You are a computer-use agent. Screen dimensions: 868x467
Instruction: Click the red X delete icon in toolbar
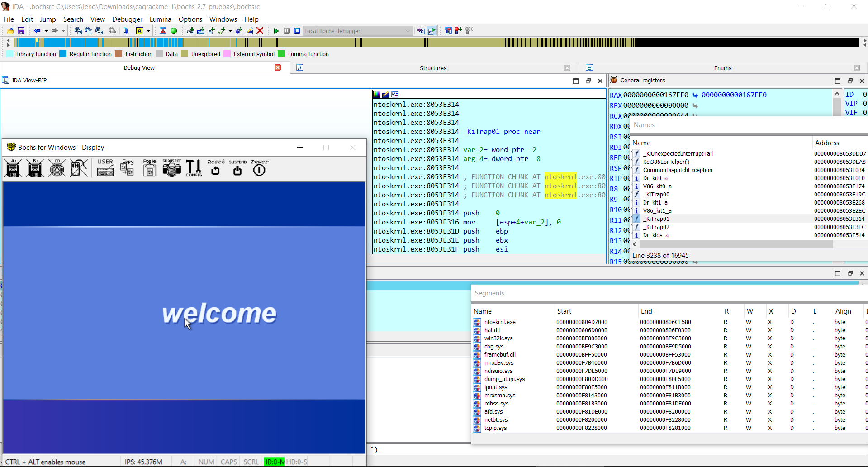click(260, 31)
